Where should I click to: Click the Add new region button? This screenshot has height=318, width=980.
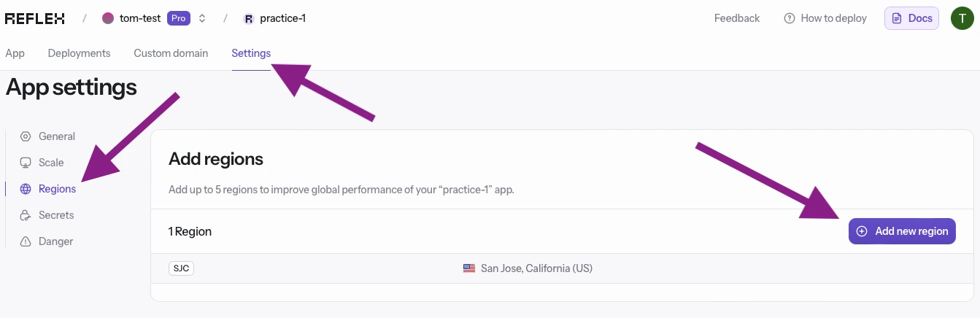pyautogui.click(x=902, y=231)
